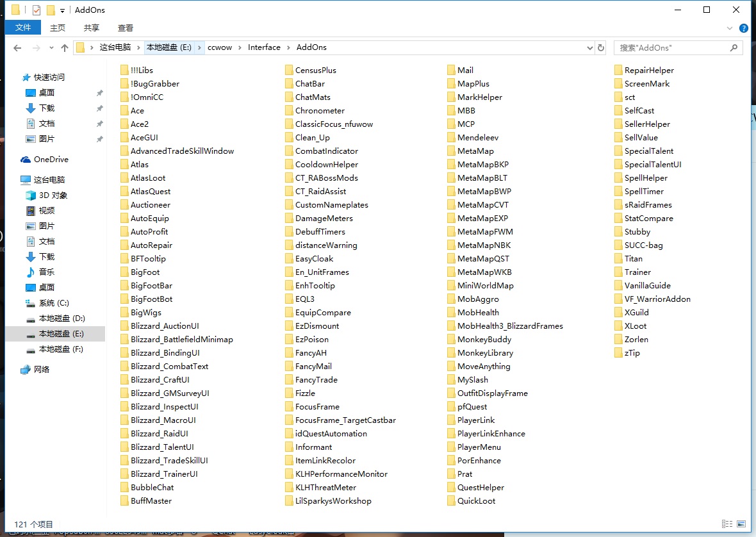Open the quick access toolbar customize dropdown
756x537 pixels.
(x=62, y=11)
